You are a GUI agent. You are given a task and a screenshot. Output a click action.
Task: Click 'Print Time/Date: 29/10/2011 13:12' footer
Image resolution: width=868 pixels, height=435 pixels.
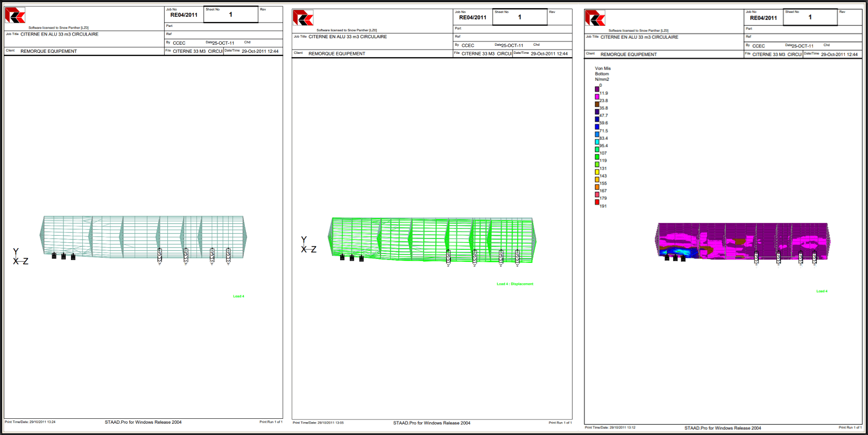(x=610, y=427)
